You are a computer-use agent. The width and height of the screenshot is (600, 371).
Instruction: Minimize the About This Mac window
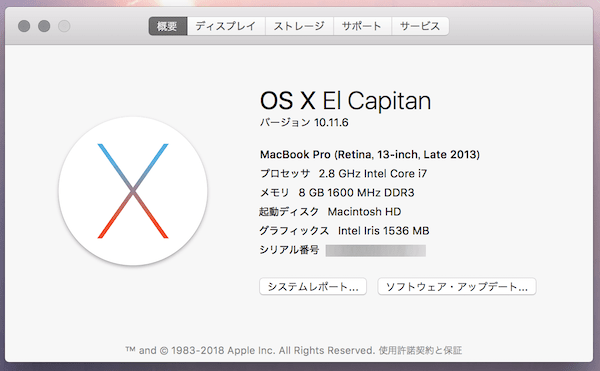[44, 26]
